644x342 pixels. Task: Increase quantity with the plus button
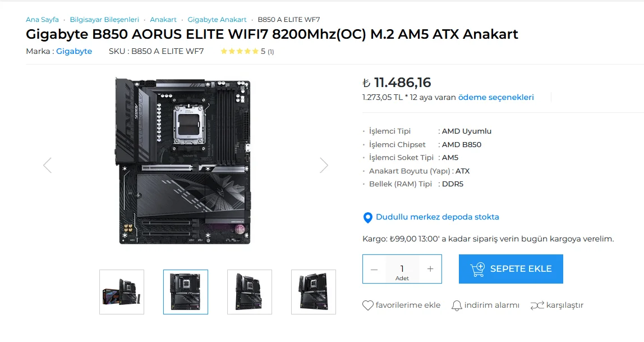[x=430, y=269]
